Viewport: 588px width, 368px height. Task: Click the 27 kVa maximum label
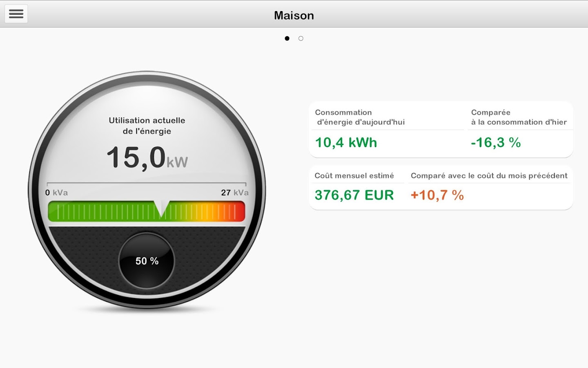[234, 193]
